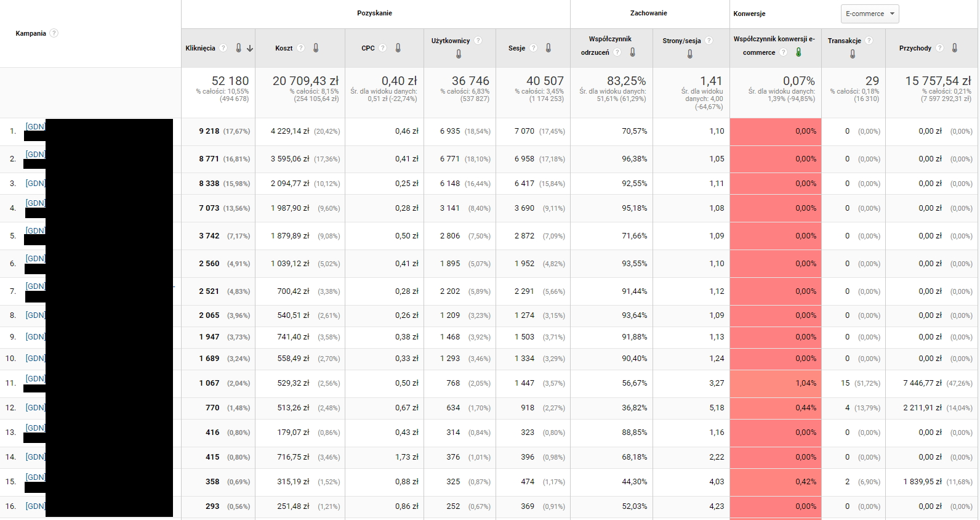Toggle the Kliknięcia thermometer heatmap icon
The image size is (980, 520).
(239, 48)
